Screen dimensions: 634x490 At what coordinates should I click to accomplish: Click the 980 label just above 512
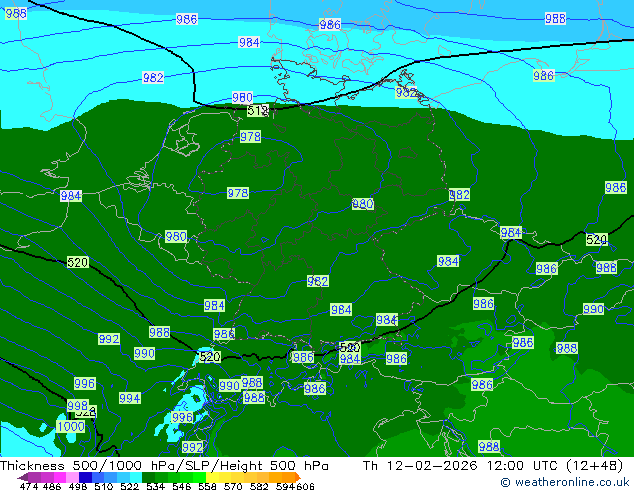[x=243, y=97]
